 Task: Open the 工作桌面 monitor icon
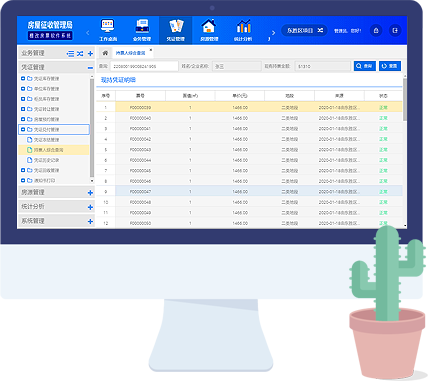pyautogui.click(x=108, y=26)
